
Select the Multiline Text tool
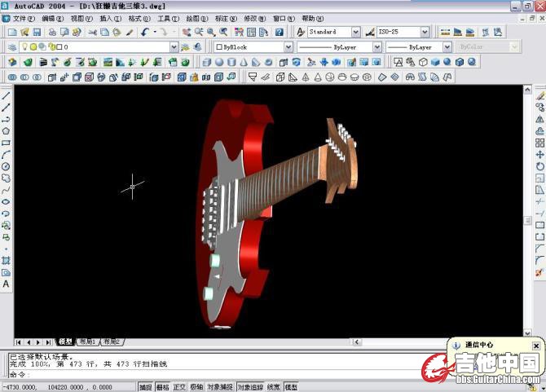pos(7,284)
